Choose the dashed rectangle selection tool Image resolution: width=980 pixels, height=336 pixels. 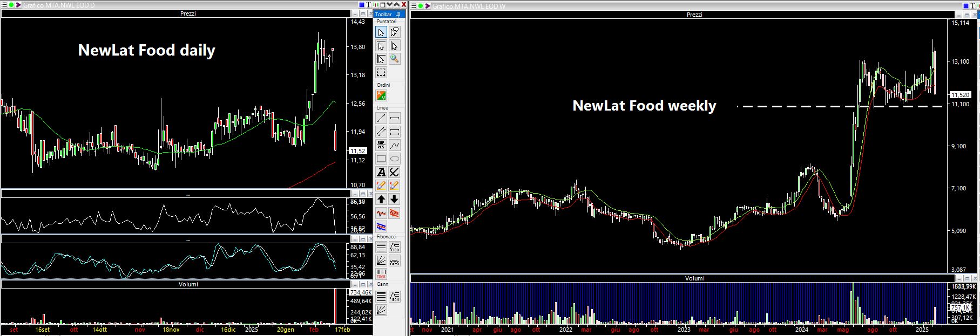pos(381,72)
